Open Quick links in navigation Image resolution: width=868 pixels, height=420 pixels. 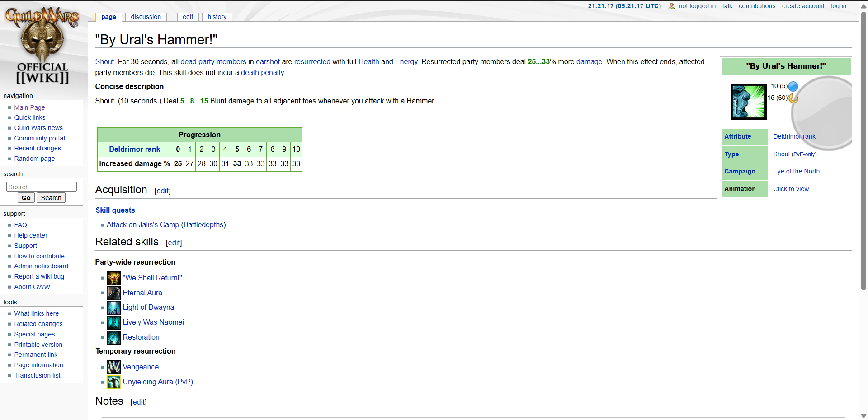point(30,117)
